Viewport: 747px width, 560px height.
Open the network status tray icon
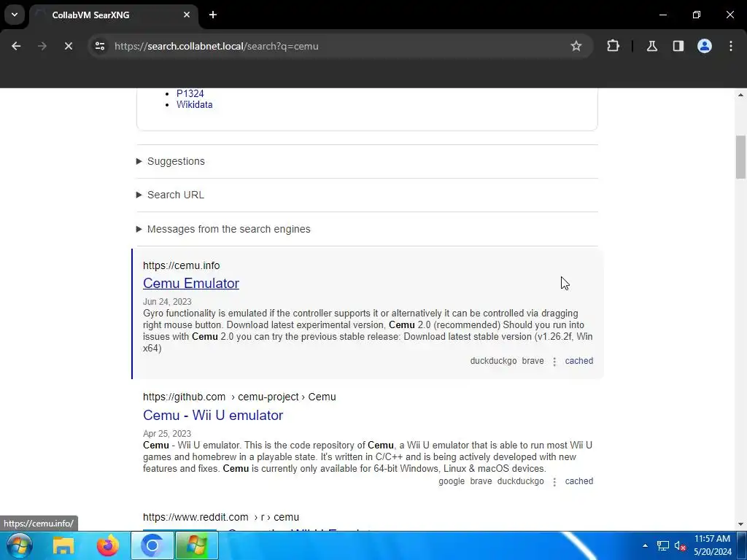pyautogui.click(x=662, y=545)
